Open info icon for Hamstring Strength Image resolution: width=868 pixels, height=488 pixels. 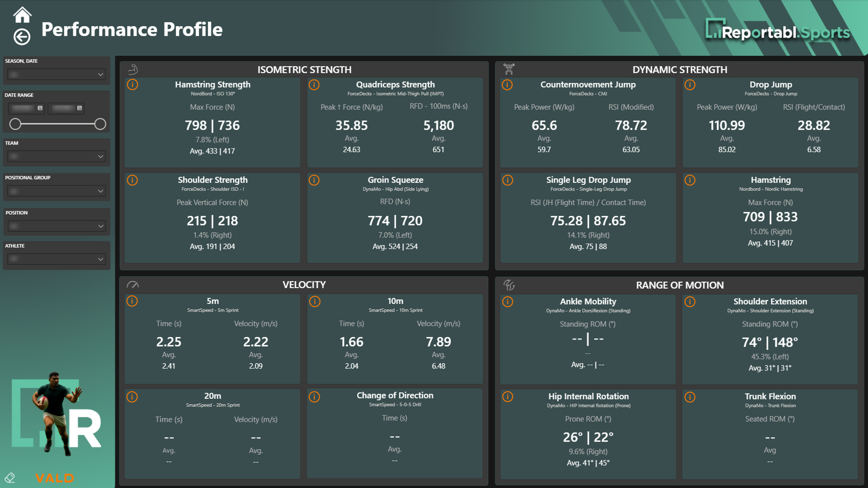[x=132, y=84]
